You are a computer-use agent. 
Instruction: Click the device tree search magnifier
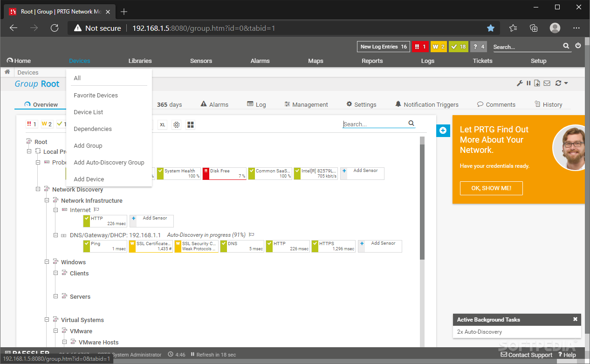pos(411,124)
